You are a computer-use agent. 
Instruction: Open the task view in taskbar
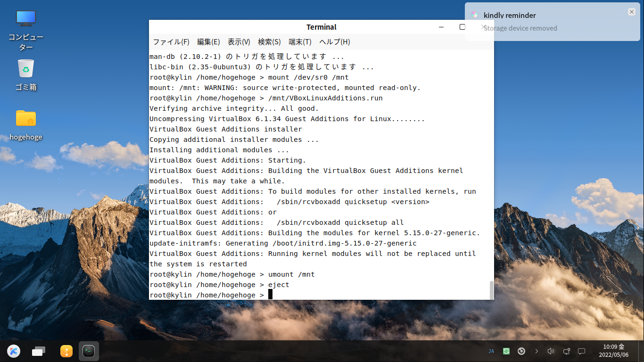[x=39, y=351]
